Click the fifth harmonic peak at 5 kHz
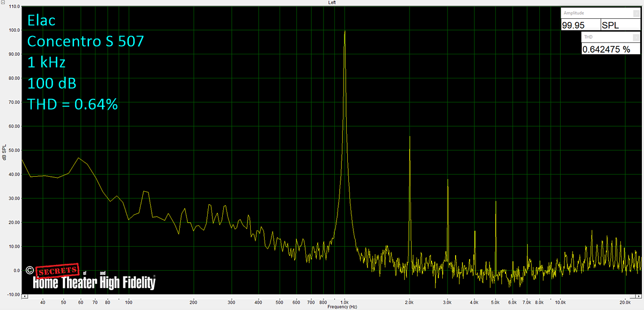Screen dimensions: 644x310 [x=496, y=202]
